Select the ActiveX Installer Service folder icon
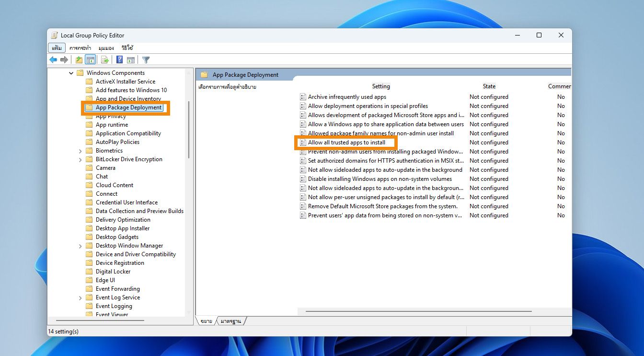 pyautogui.click(x=89, y=82)
